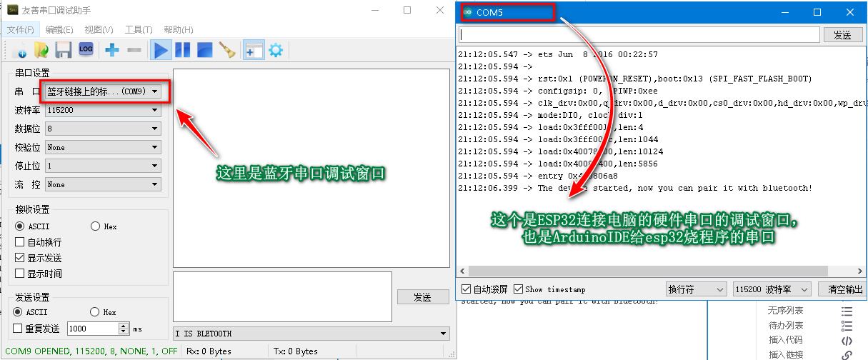Viewport: 868px width, 360px height.
Task: Click the blue stop square icon
Action: [205, 50]
